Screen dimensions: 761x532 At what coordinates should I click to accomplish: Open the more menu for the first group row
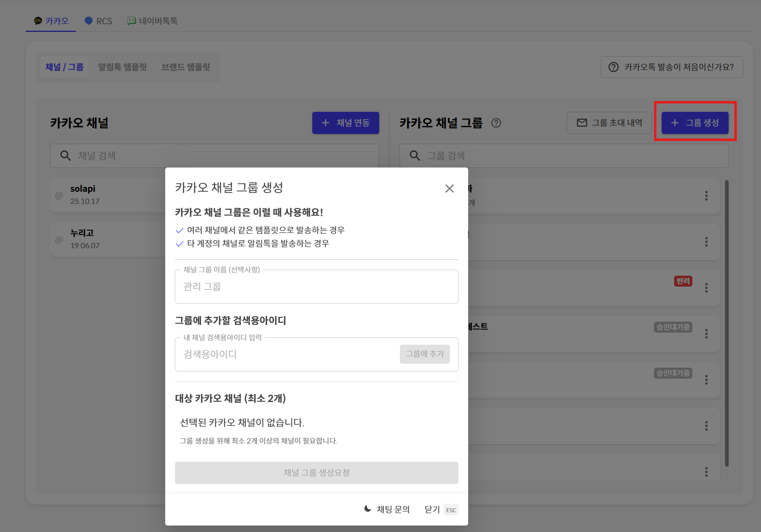[706, 196]
